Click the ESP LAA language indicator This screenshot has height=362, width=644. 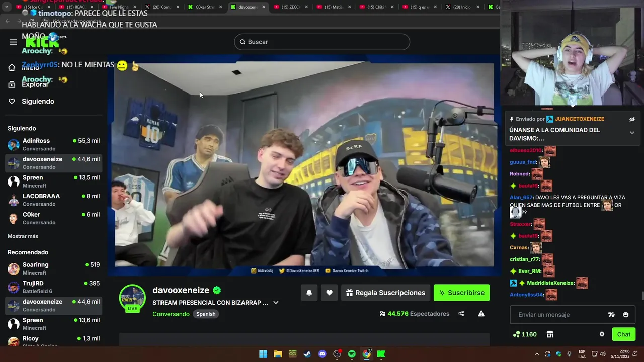(582, 354)
